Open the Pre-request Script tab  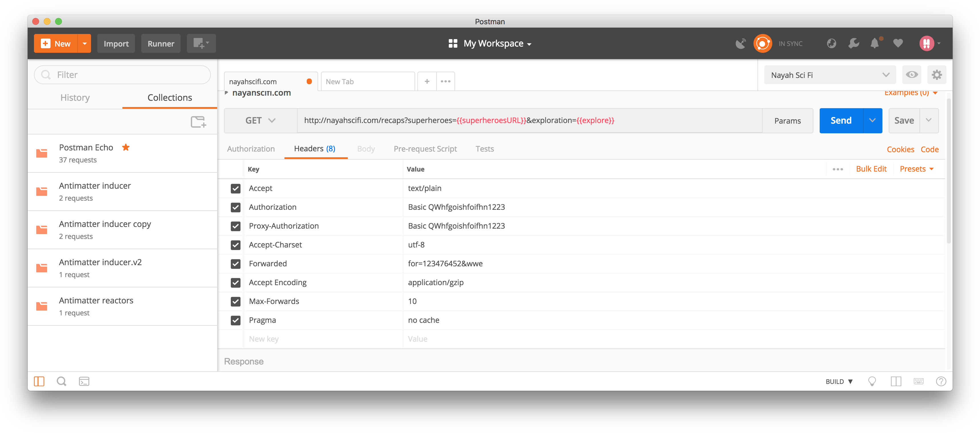tap(425, 149)
